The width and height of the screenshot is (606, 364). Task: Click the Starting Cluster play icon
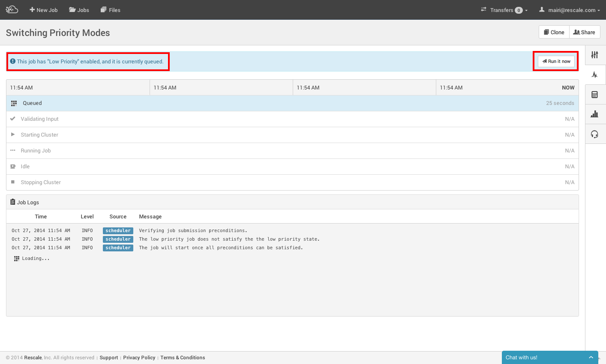pyautogui.click(x=13, y=134)
